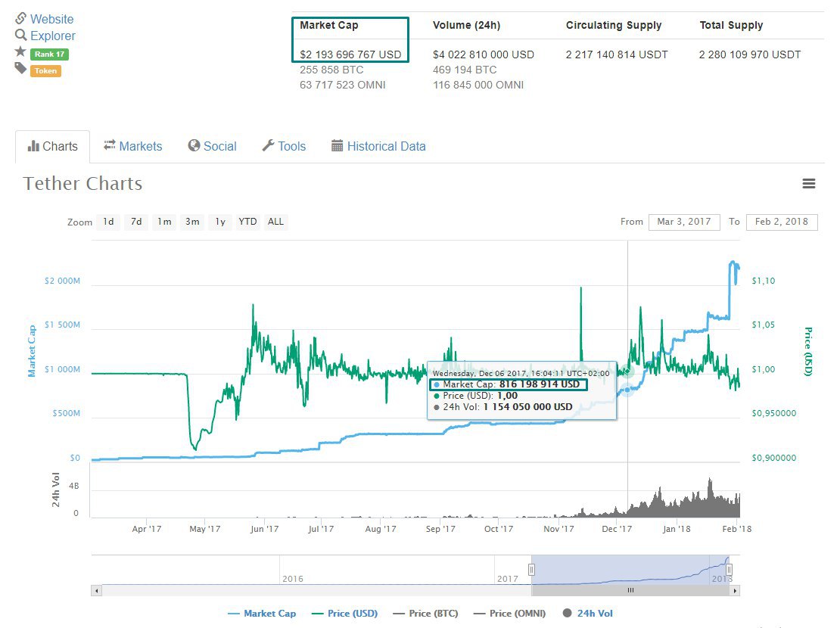The height and width of the screenshot is (628, 840).
Task: Click the tag icon next to Token
Action: [x=20, y=68]
